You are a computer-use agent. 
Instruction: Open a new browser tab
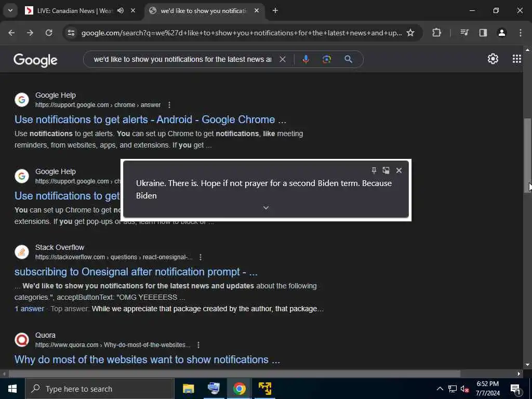tap(275, 10)
